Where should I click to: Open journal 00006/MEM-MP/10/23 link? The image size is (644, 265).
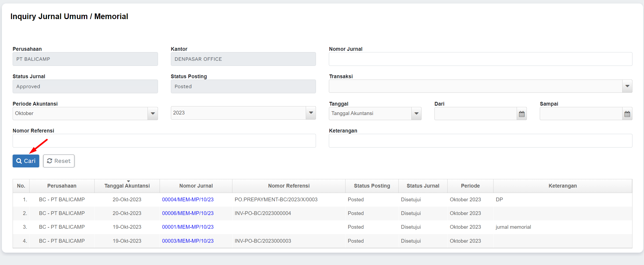tap(188, 213)
